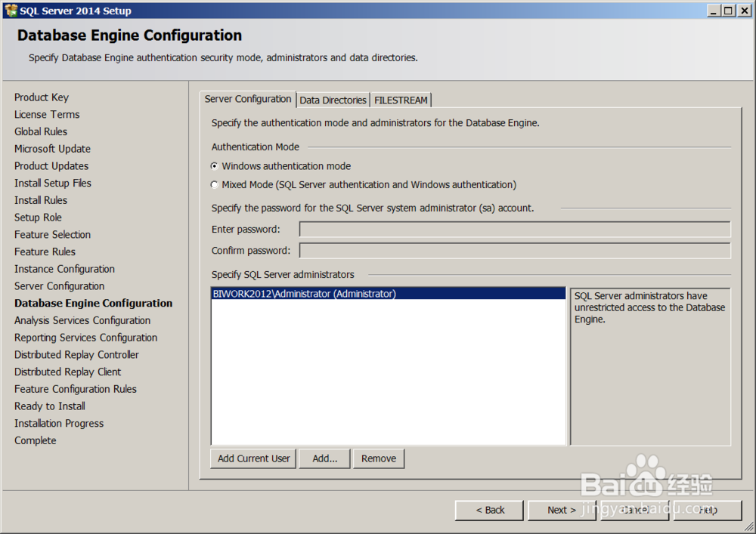Switch to the Server Configuration tab
The height and width of the screenshot is (534, 756).
(248, 99)
